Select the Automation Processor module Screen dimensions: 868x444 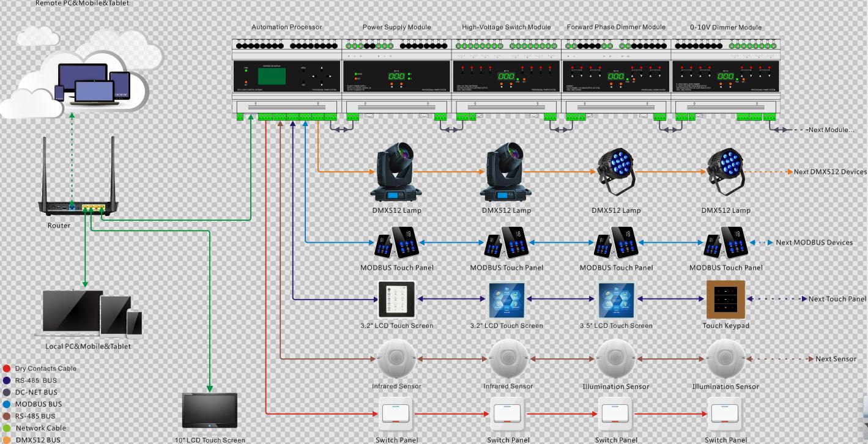[286, 78]
